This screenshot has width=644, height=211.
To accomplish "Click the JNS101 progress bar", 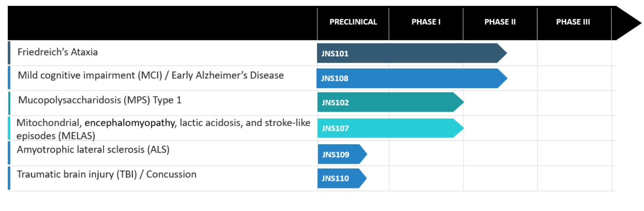I will 411,53.
